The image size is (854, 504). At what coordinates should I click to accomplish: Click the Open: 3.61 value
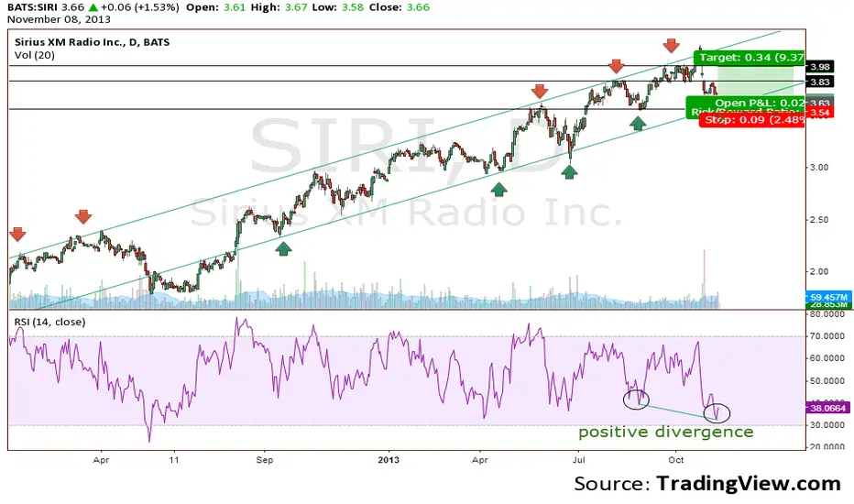pyautogui.click(x=215, y=7)
